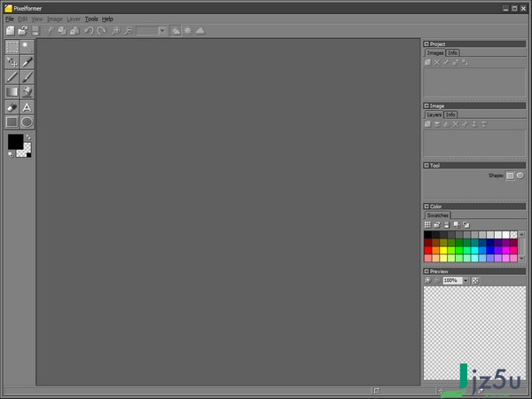This screenshot has width=532, height=399.
Task: Switch to the Images tab
Action: click(435, 53)
